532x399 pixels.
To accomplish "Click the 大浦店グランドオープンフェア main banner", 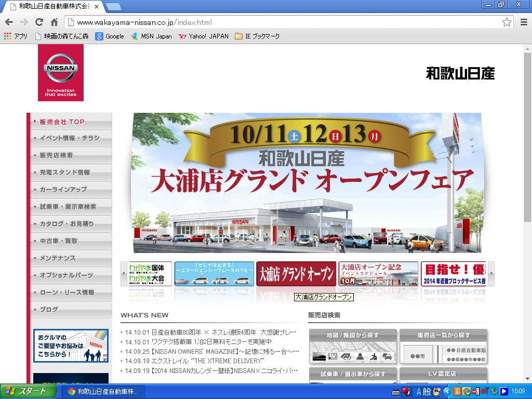I will click(307, 183).
